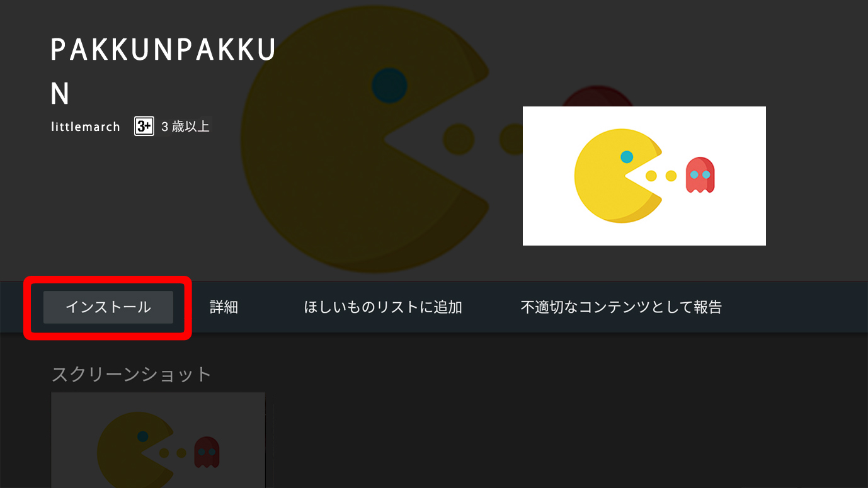Open the screenshot thumbnail under スクリーンショット
The height and width of the screenshot is (488, 868).
(x=158, y=440)
